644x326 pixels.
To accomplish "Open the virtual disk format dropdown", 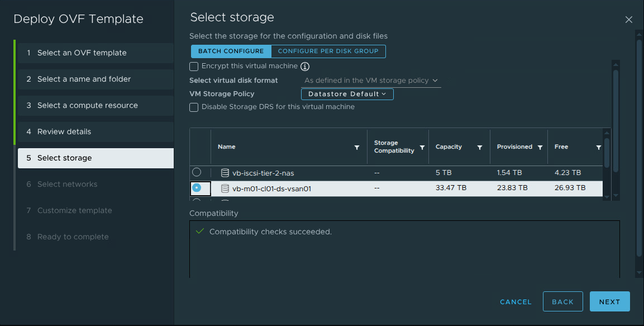I will tap(371, 81).
